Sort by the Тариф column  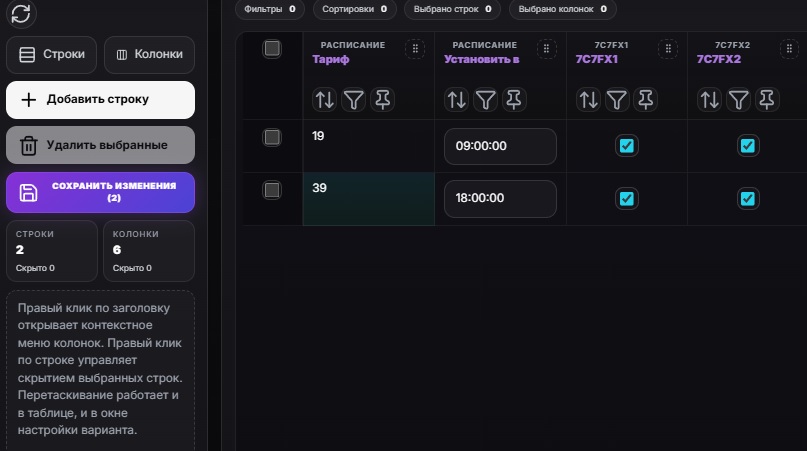click(x=325, y=99)
